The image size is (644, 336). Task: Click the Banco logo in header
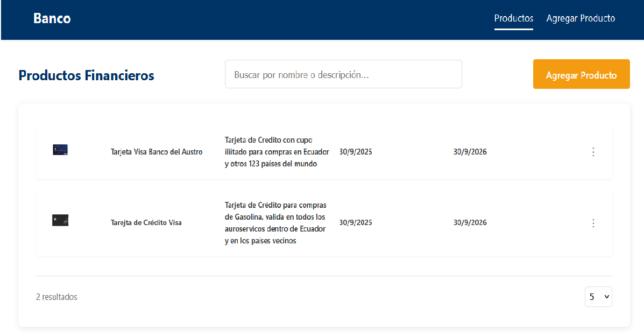point(52,18)
